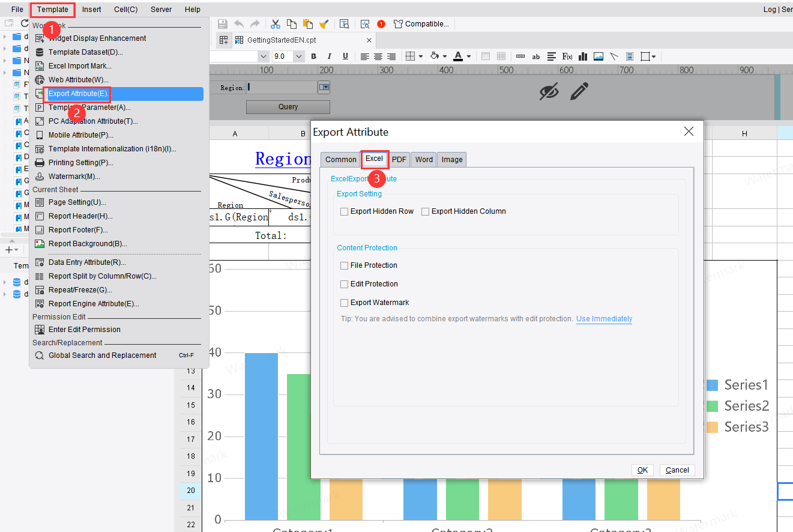Viewport: 793px width, 532px height.
Task: Click the Cut scissors icon
Action: coord(276,24)
